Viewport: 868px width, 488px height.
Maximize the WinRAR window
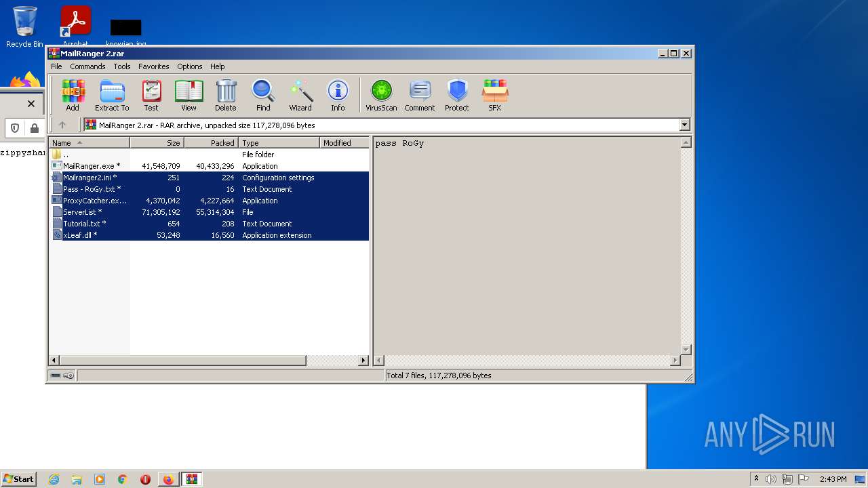(x=673, y=53)
